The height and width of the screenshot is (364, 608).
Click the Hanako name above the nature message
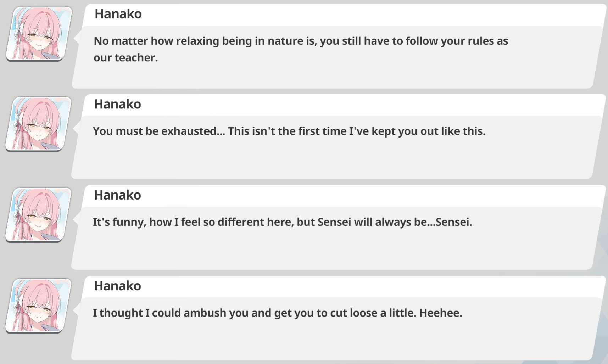[118, 14]
